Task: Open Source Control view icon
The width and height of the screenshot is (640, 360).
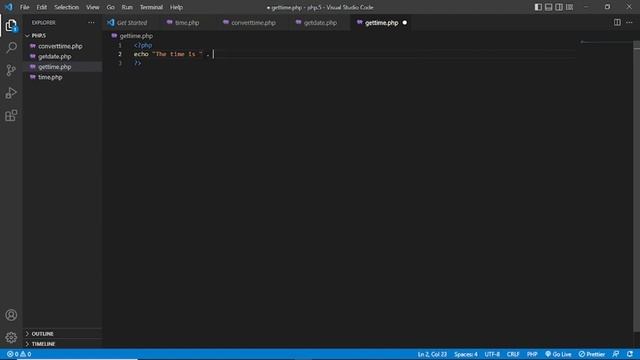Action: [11, 70]
